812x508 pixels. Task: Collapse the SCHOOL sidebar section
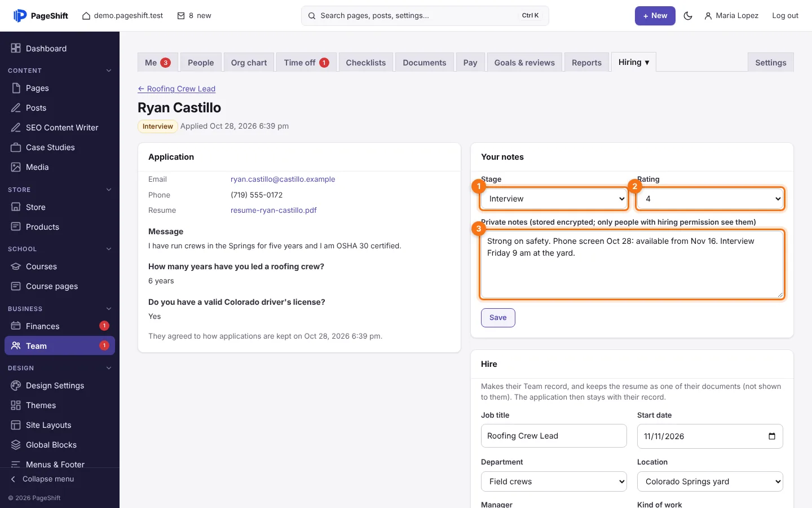tap(109, 249)
